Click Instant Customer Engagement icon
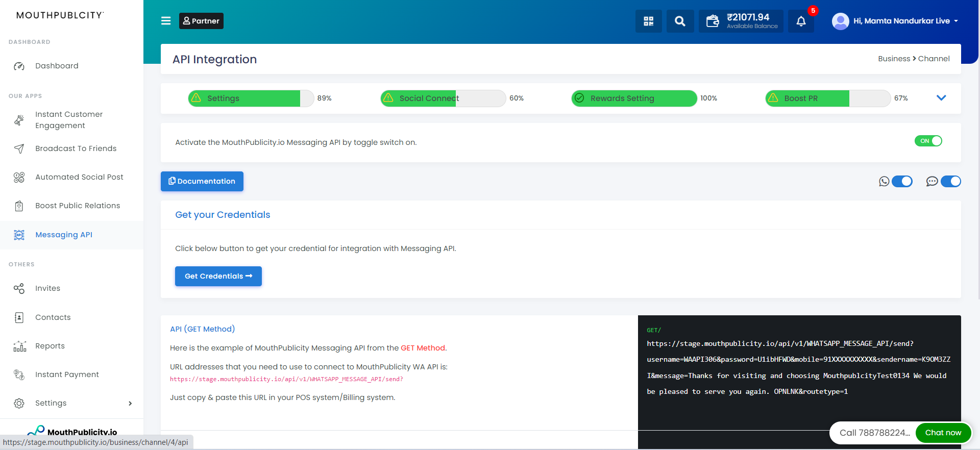Image resolution: width=980 pixels, height=450 pixels. click(x=19, y=120)
